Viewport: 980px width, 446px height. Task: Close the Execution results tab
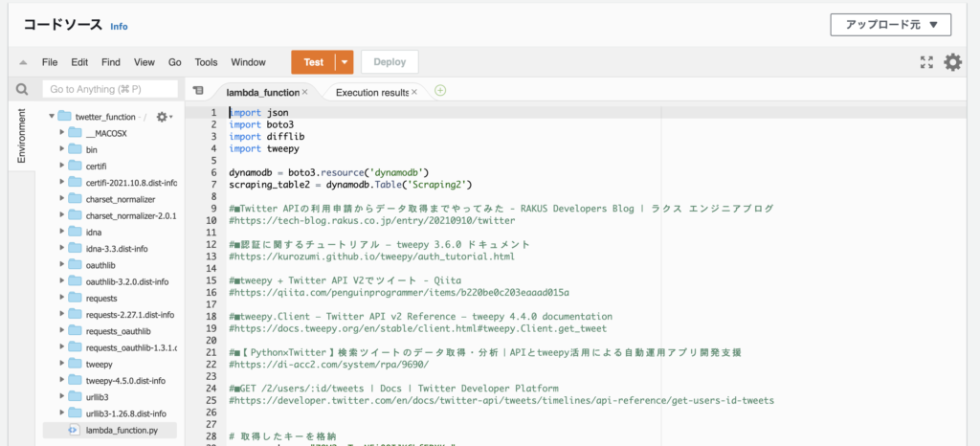pyautogui.click(x=414, y=92)
